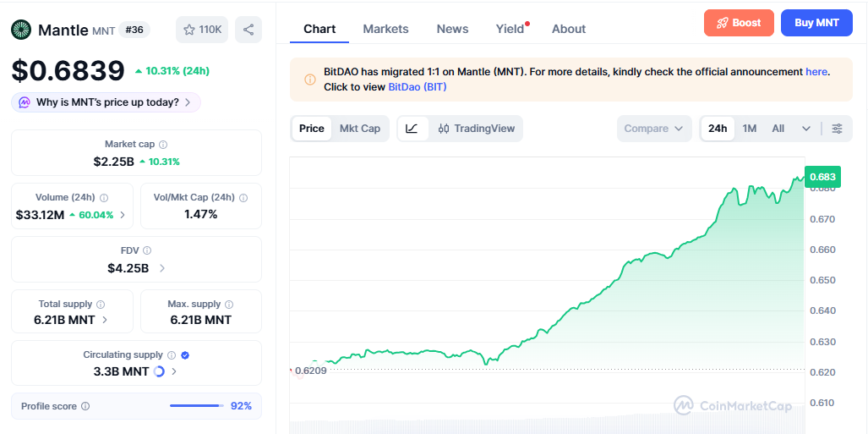This screenshot has height=434, width=868.
Task: Switch chart to Mkt Cap view
Action: tap(360, 129)
